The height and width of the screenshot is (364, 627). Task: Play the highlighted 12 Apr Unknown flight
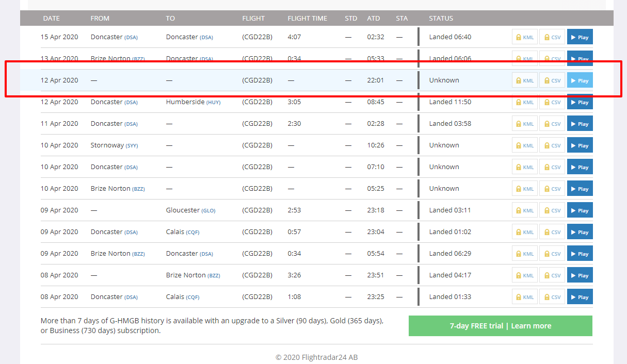[x=580, y=80]
